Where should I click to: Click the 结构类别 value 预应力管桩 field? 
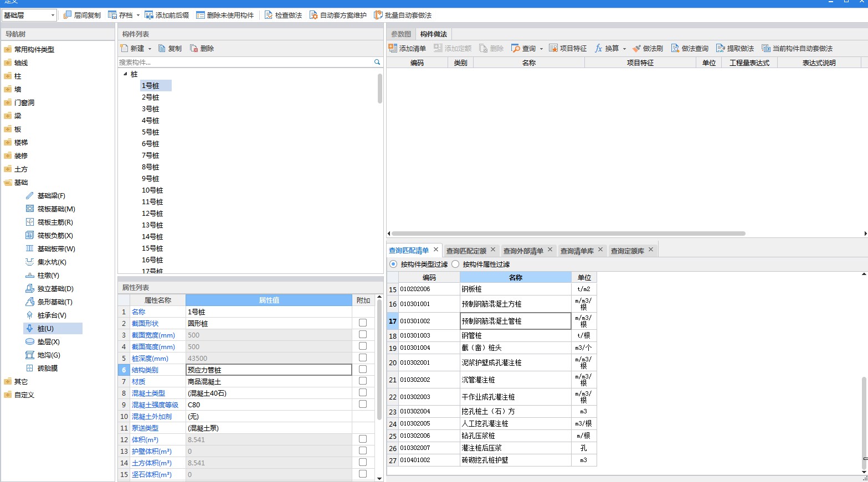(269, 370)
